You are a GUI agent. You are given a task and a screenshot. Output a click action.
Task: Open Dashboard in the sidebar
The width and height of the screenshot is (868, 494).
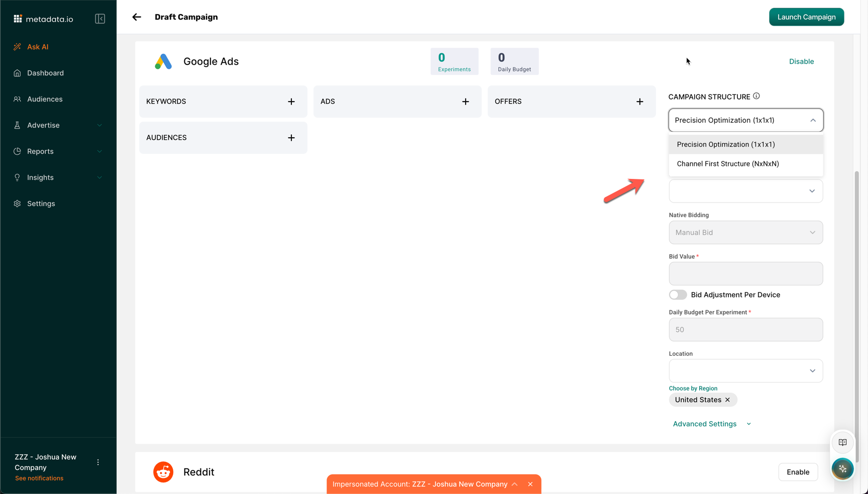tap(45, 73)
